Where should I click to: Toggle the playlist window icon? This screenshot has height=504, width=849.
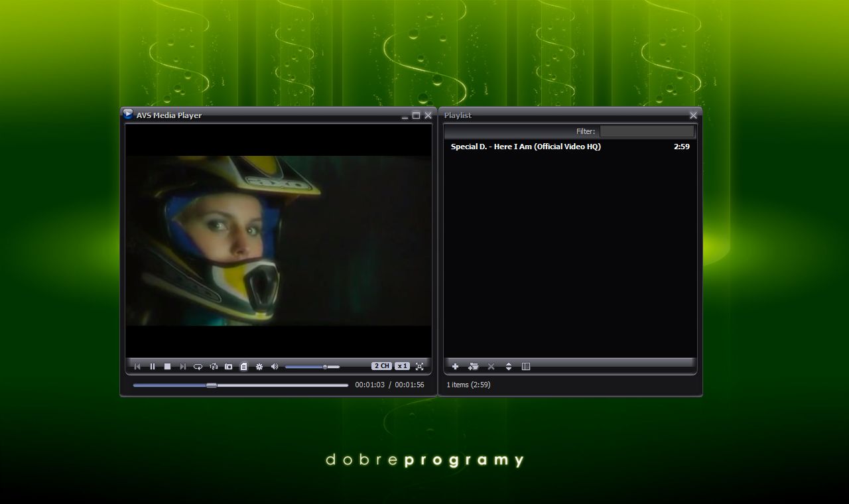tap(244, 366)
